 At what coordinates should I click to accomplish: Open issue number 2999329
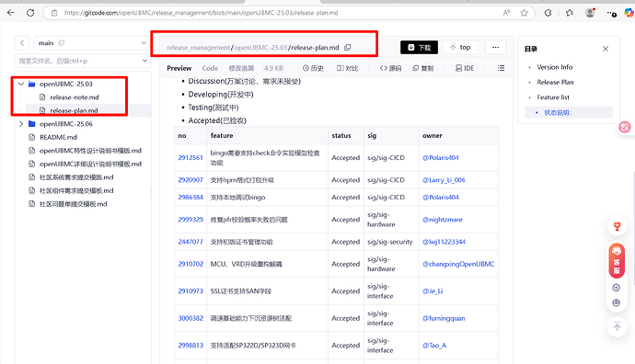click(x=190, y=220)
